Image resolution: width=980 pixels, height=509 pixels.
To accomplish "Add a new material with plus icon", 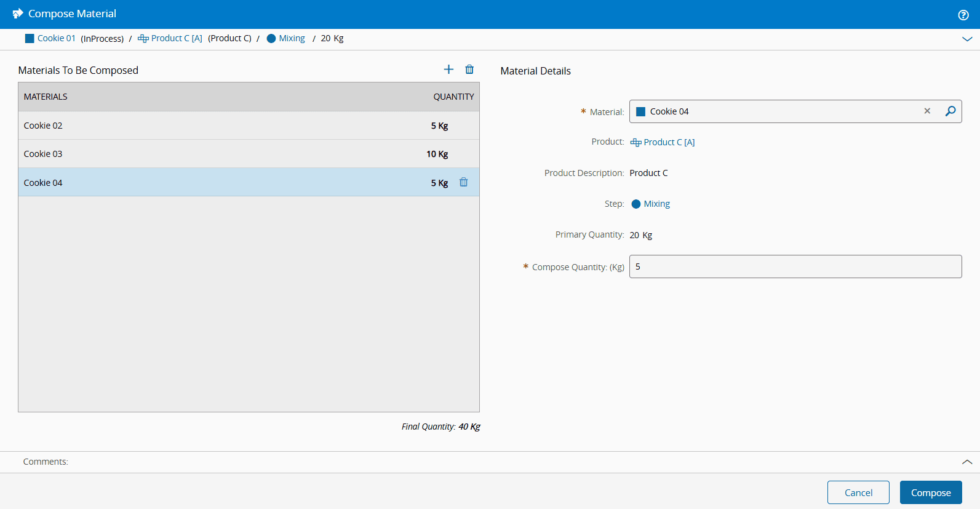I will click(448, 70).
